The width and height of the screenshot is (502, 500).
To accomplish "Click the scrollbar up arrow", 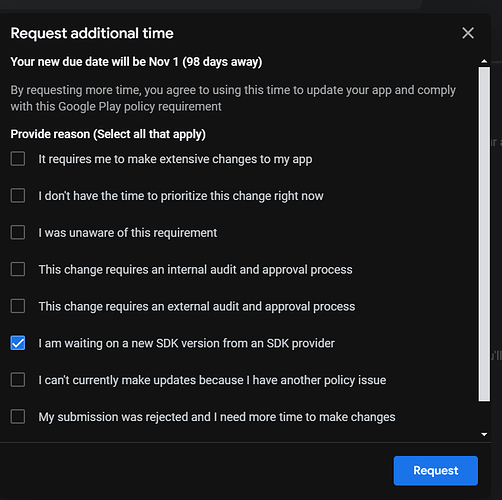I will (x=484, y=61).
